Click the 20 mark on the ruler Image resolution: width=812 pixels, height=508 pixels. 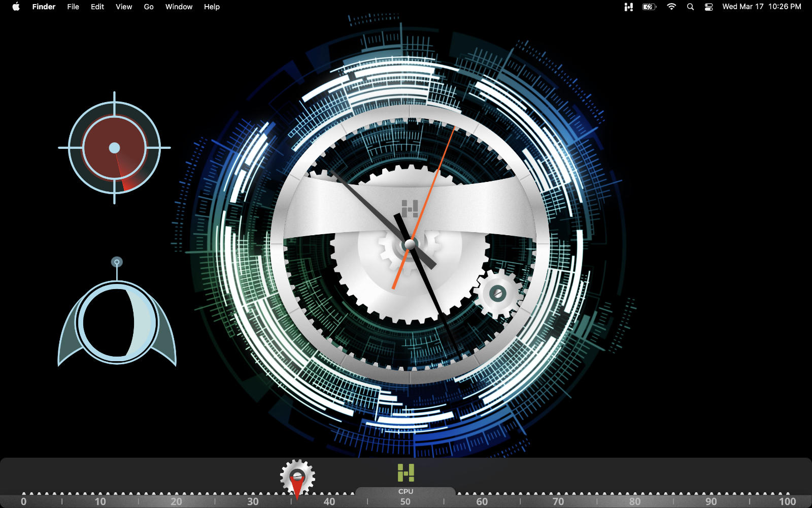click(x=176, y=501)
